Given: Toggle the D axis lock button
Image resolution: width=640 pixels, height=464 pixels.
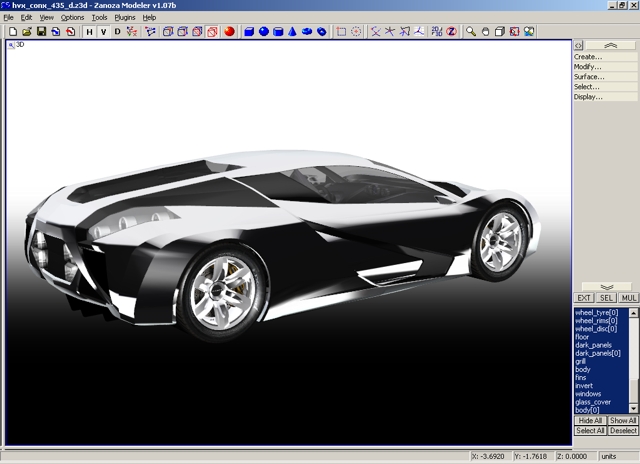Looking at the screenshot, I should pyautogui.click(x=118, y=31).
